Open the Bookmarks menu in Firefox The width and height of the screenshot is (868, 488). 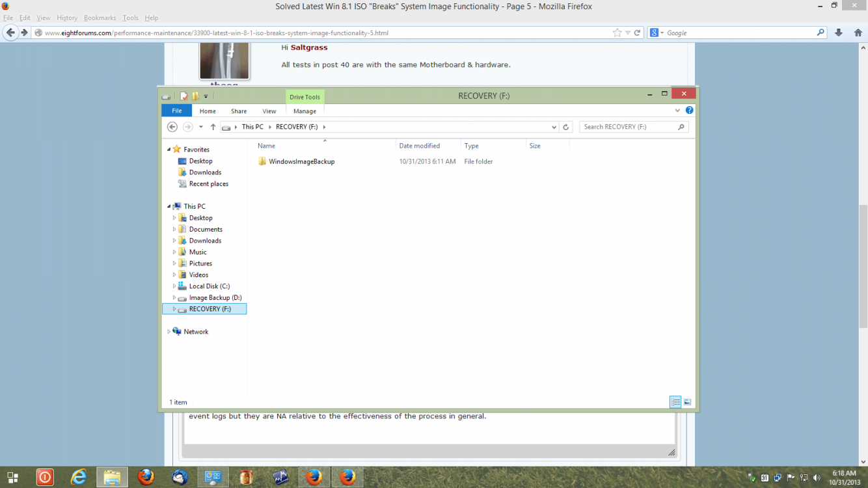coord(100,18)
